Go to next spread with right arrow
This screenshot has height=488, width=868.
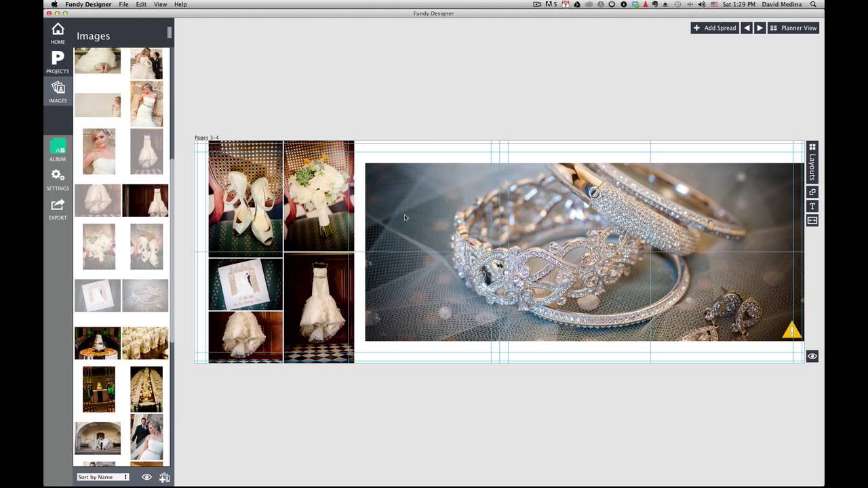tap(759, 28)
